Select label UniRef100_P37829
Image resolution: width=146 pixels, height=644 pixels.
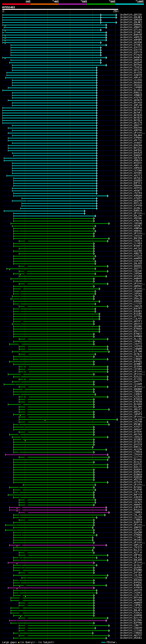[x=131, y=55]
